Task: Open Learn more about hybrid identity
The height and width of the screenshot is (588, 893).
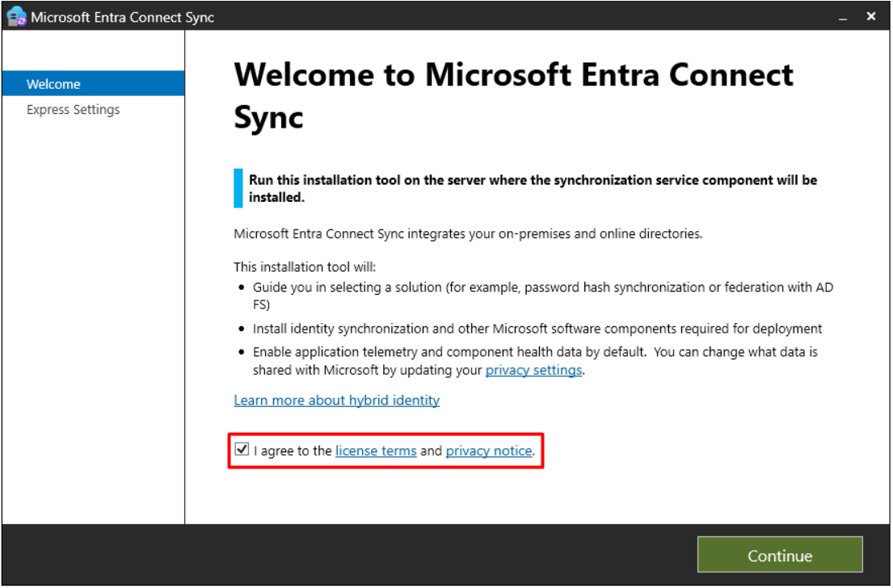Action: click(x=336, y=400)
